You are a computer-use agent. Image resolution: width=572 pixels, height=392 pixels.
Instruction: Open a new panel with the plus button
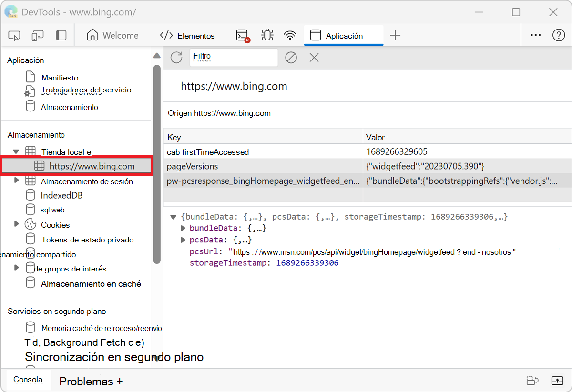coord(396,35)
